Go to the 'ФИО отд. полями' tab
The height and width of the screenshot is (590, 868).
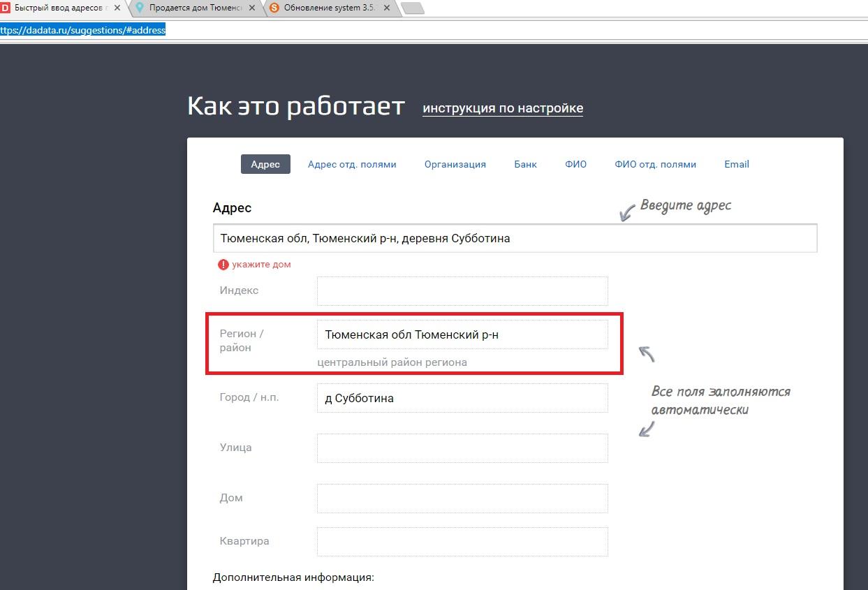tap(655, 164)
